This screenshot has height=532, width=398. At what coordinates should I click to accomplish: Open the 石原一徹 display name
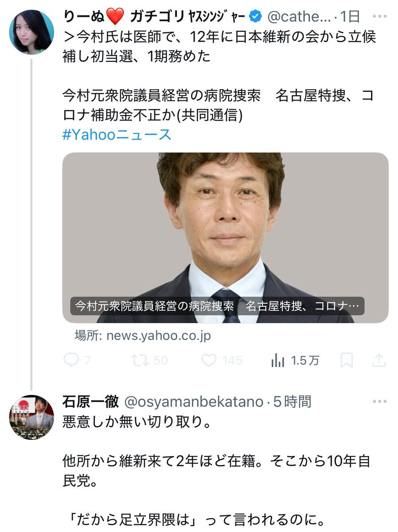[90, 402]
